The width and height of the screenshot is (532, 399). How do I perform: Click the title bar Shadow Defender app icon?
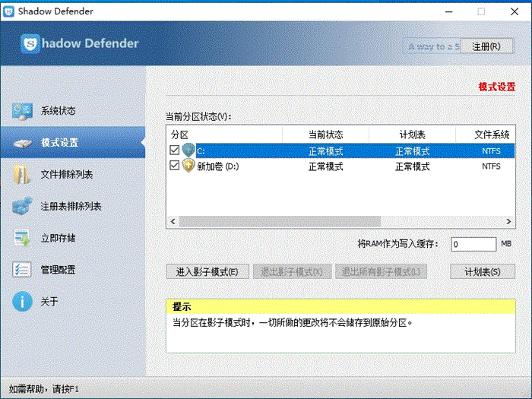8,11
